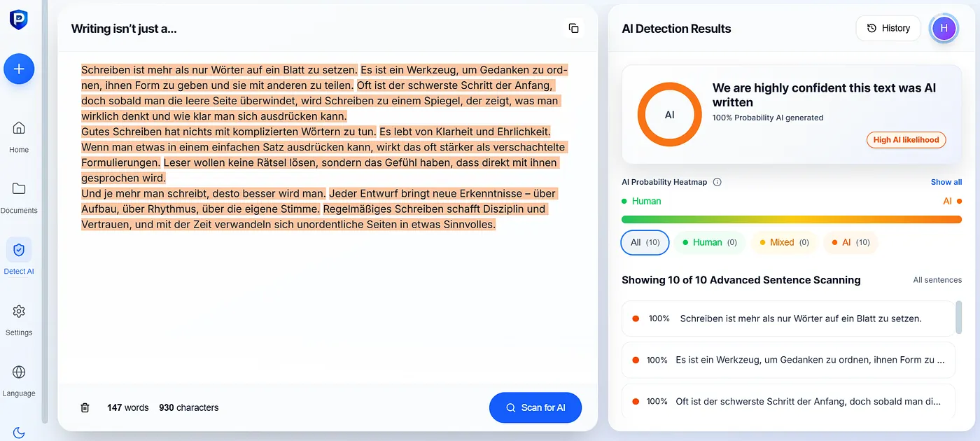Filter sentences by Human (0)

709,242
